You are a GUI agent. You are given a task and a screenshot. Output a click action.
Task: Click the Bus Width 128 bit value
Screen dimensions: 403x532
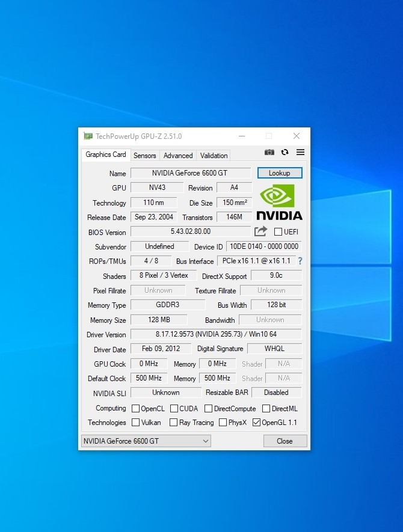pyautogui.click(x=276, y=305)
